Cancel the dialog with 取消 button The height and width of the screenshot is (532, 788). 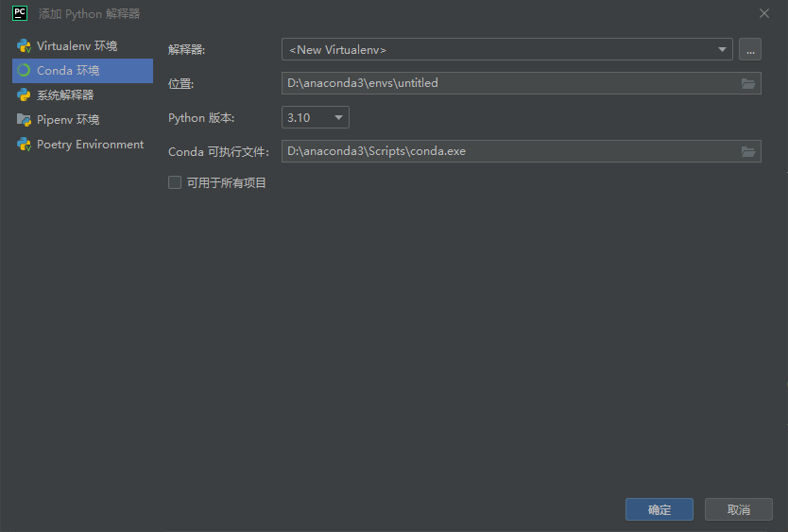739,510
